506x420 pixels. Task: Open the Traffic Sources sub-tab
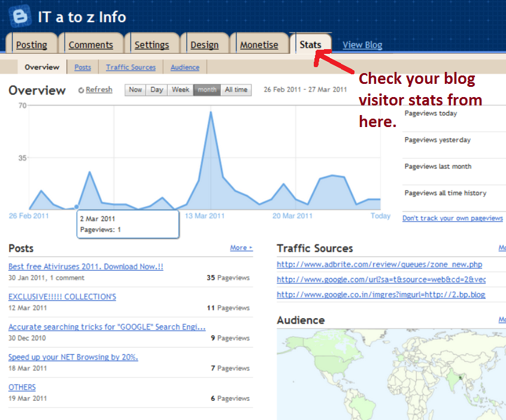click(x=131, y=67)
